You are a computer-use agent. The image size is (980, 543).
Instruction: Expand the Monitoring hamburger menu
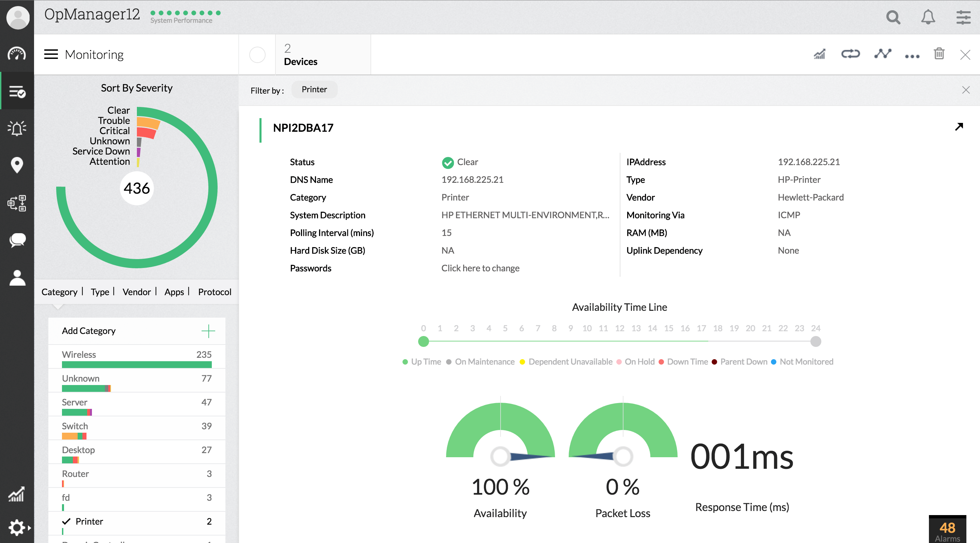click(51, 54)
